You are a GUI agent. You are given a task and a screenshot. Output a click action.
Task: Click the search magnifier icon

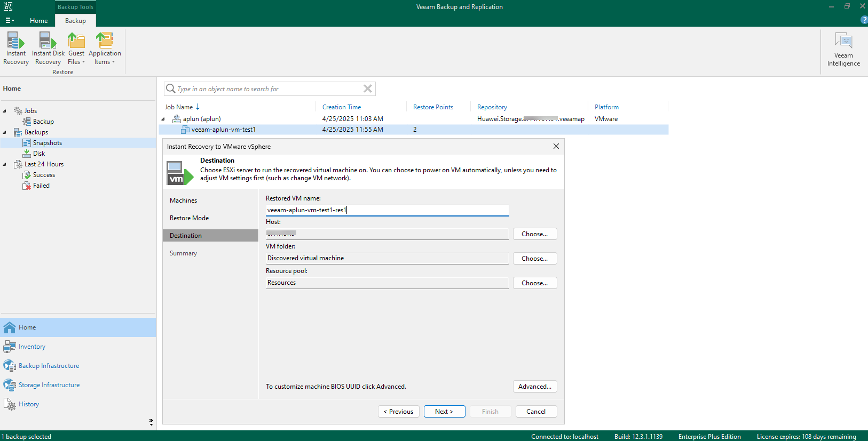point(171,89)
